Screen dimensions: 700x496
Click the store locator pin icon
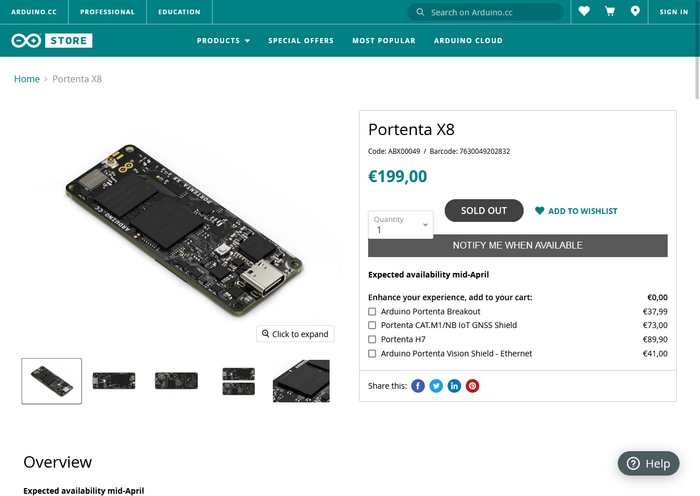click(635, 12)
